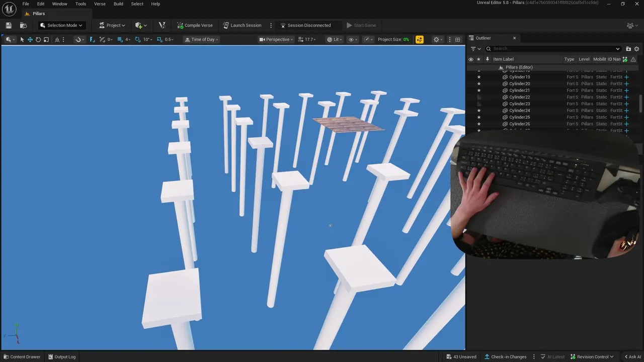Click the coordinate space gizmo icon
The image size is (644, 362).
(57, 39)
